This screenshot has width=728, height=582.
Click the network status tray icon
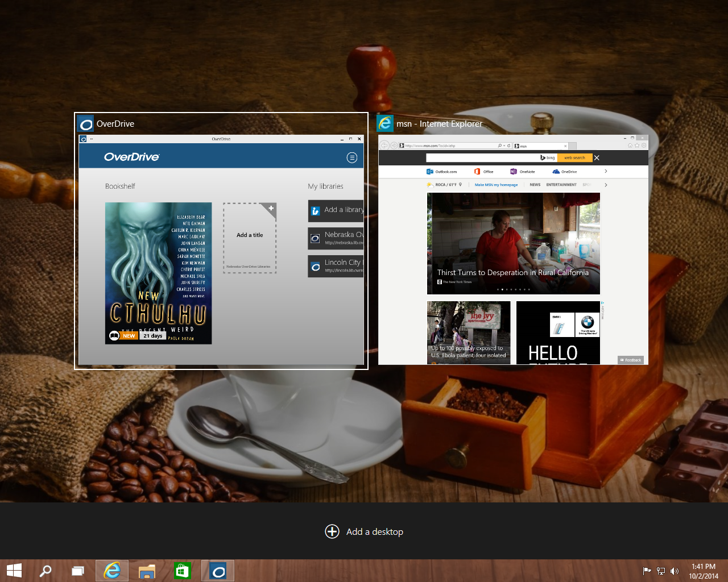(x=661, y=571)
